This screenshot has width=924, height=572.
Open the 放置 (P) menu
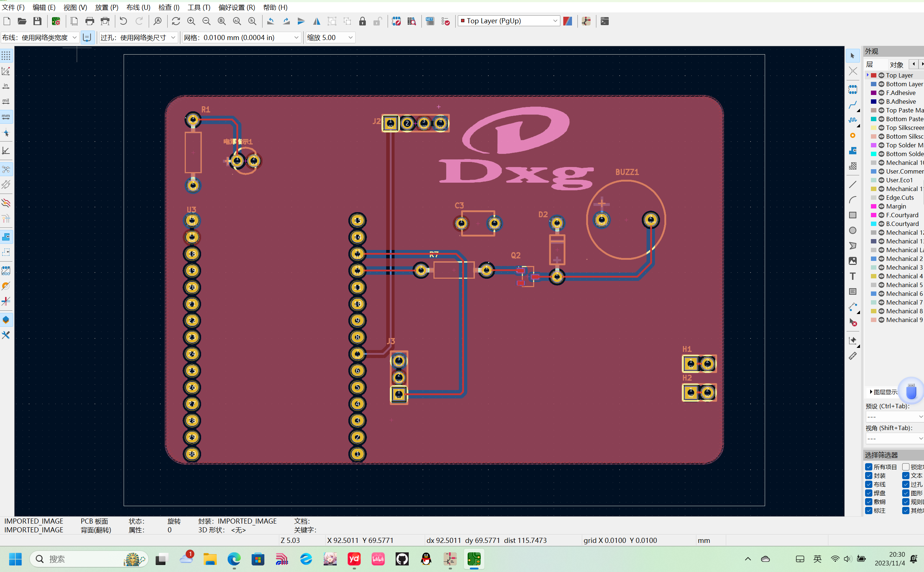[107, 7]
